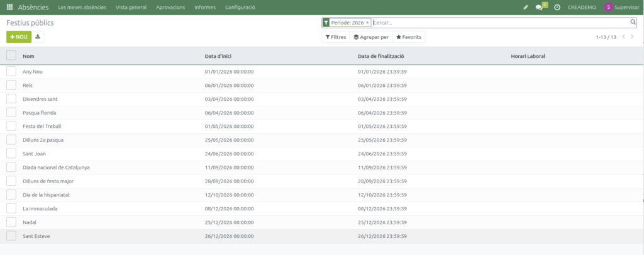Screen dimensions: 644x255
Task: Toggle the select-all header checkbox
Action: [11, 55]
